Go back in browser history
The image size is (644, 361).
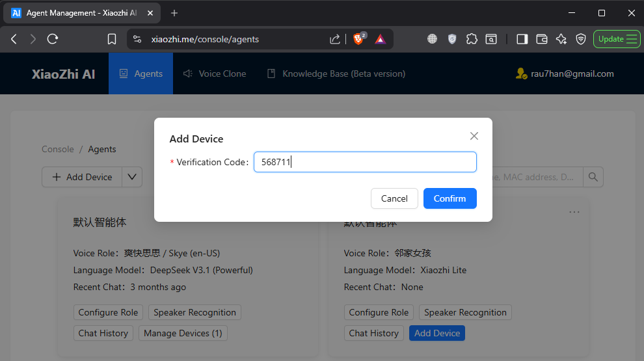[14, 39]
